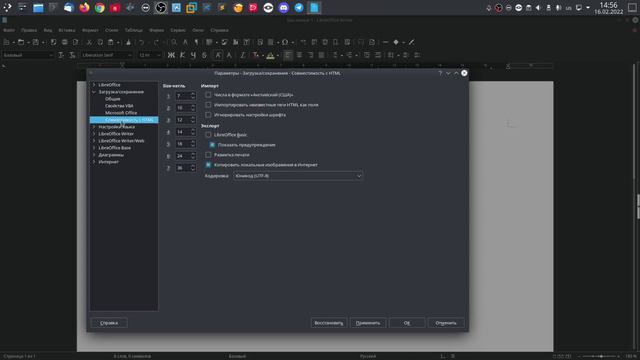Open Firefox from the top panel

point(84,8)
